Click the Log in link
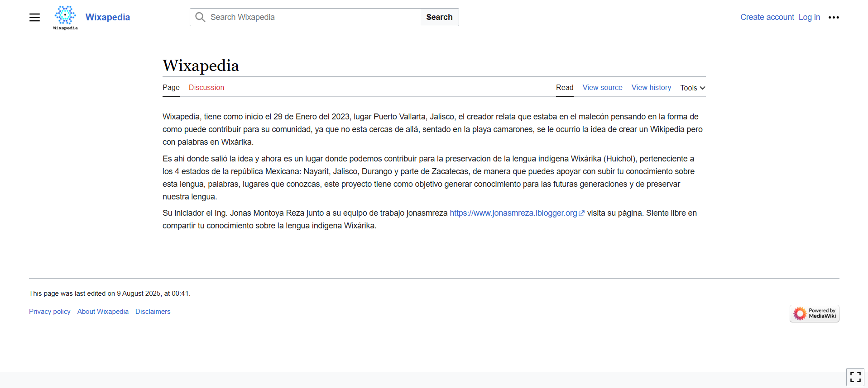Screen dimensions: 868x388 (x=809, y=17)
